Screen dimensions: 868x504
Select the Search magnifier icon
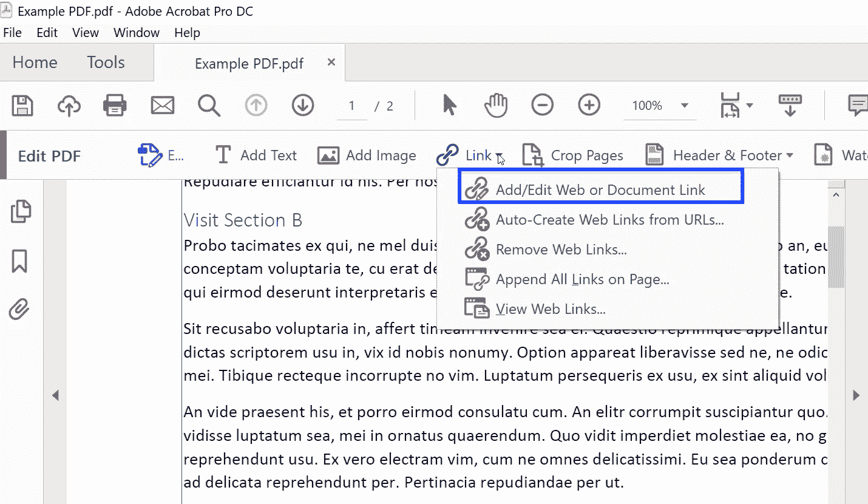[x=209, y=105]
